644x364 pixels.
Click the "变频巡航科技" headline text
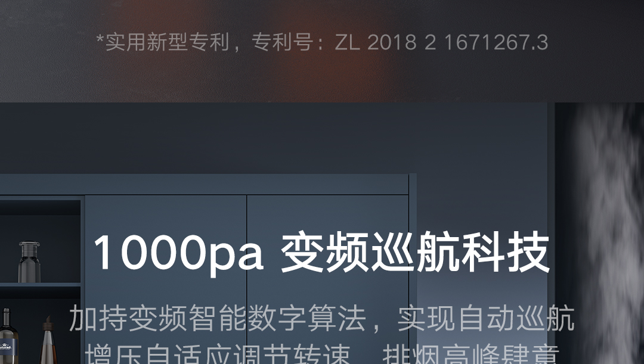[415, 252]
